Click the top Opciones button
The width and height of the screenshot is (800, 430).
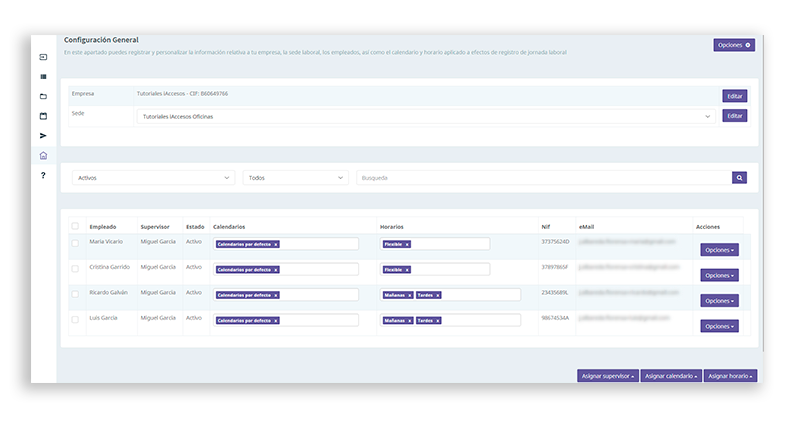[733, 45]
